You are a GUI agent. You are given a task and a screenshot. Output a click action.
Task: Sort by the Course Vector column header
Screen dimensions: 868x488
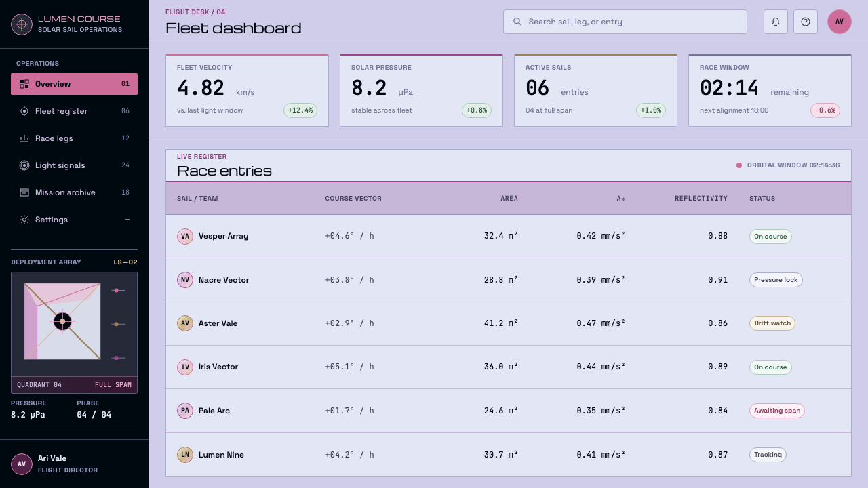353,199
